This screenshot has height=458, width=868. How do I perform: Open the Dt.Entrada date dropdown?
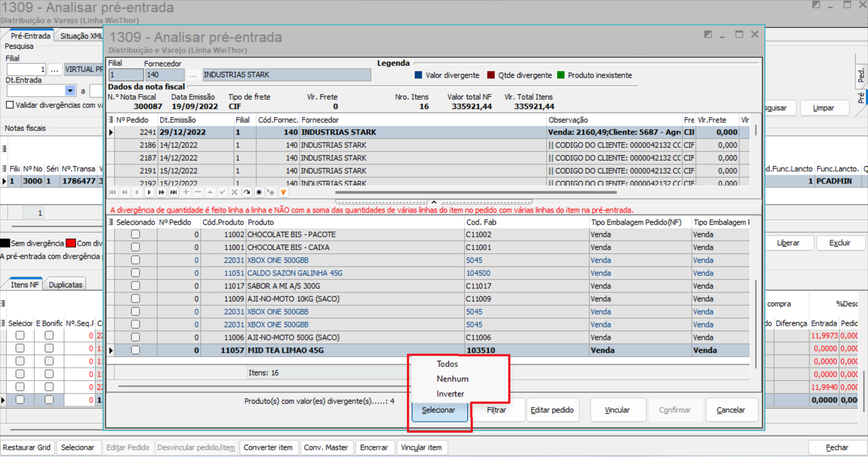70,91
